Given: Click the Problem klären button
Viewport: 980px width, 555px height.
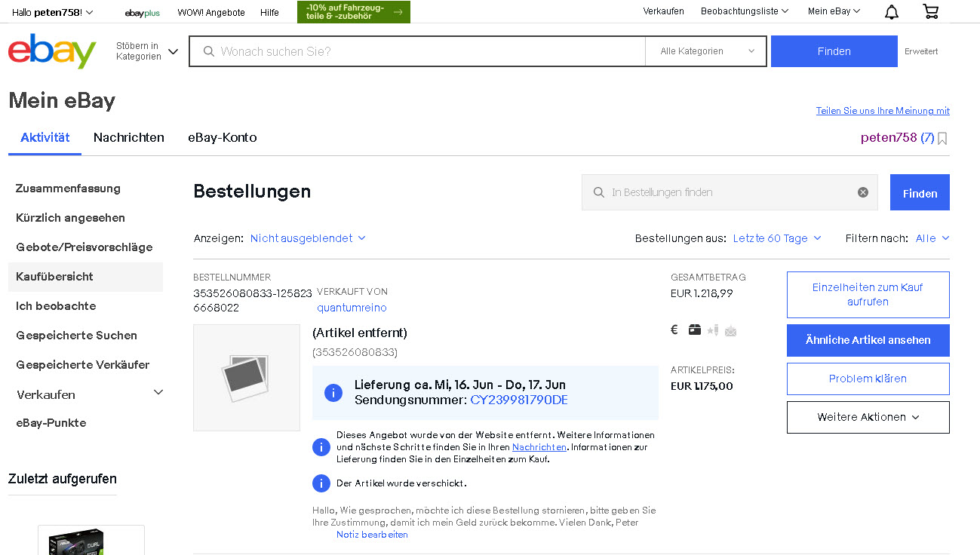Looking at the screenshot, I should [x=868, y=379].
